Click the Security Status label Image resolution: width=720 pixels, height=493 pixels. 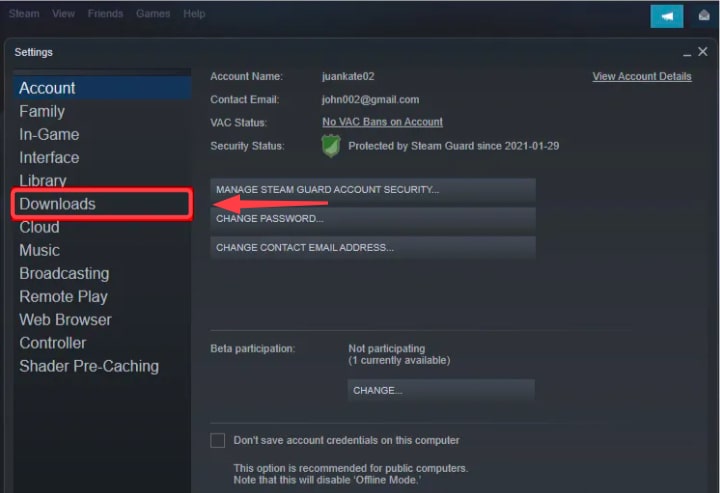(x=248, y=146)
